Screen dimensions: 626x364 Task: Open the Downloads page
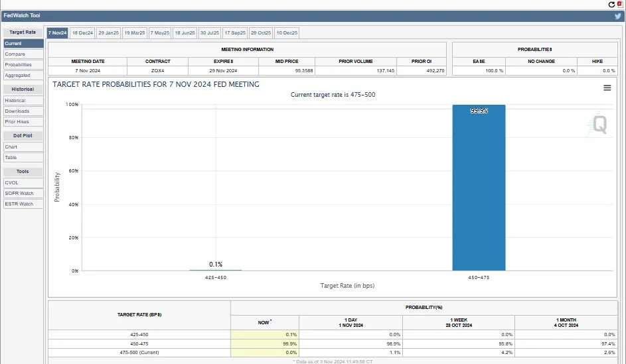[23, 111]
